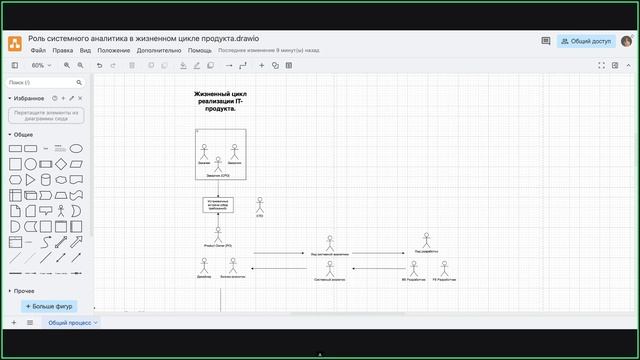Select the curved S-line shape in palette
The height and width of the screenshot is (360, 640).
point(46,242)
